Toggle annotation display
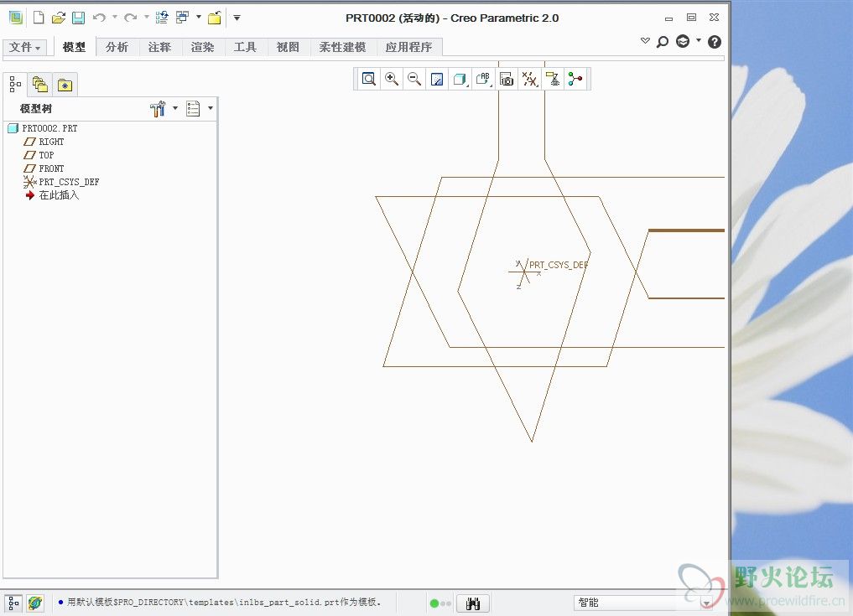Viewport: 853px width, 616px height. [553, 79]
